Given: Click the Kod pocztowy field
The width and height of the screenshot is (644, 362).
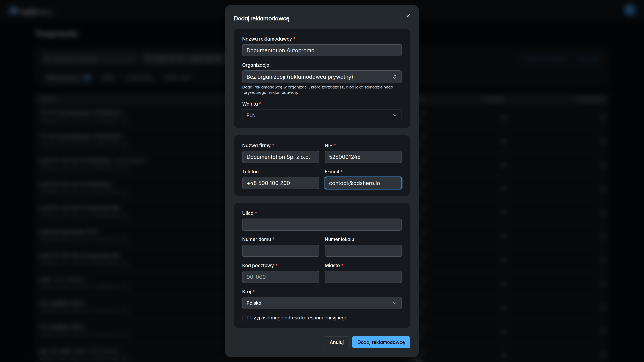Looking at the screenshot, I should 281,277.
